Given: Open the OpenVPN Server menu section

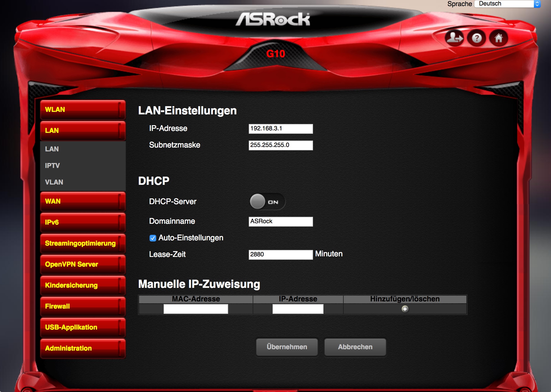Looking at the screenshot, I should pos(83,264).
